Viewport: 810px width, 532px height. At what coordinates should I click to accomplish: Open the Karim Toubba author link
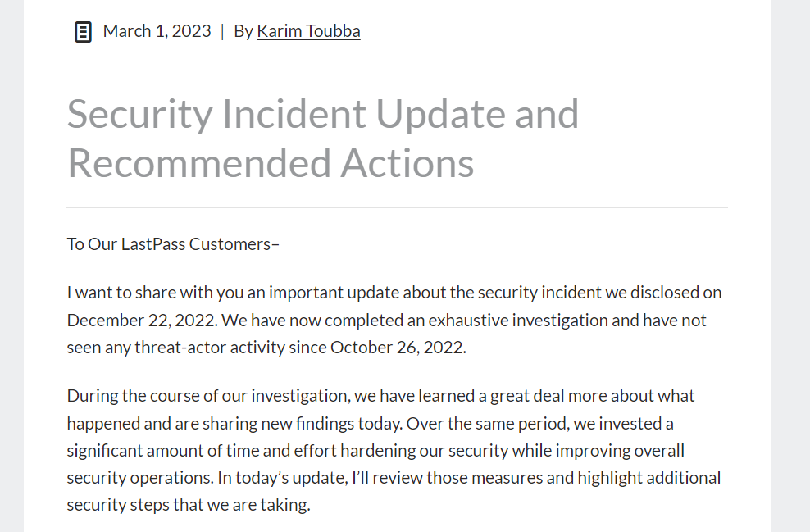(308, 31)
